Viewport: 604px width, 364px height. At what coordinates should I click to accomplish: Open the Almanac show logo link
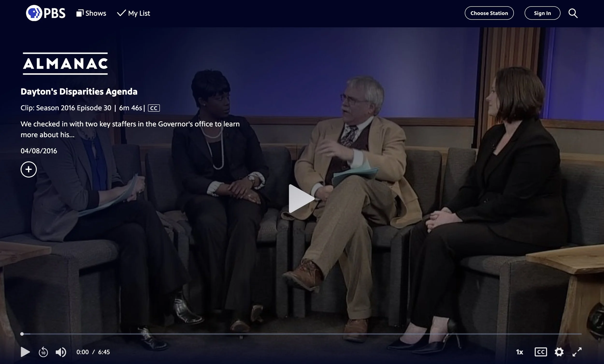pos(65,64)
